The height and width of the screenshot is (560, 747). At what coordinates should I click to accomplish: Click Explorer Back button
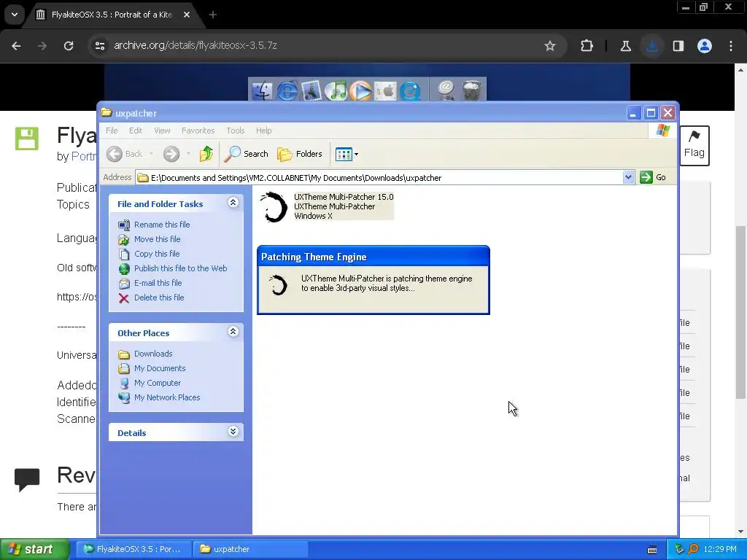tap(125, 154)
